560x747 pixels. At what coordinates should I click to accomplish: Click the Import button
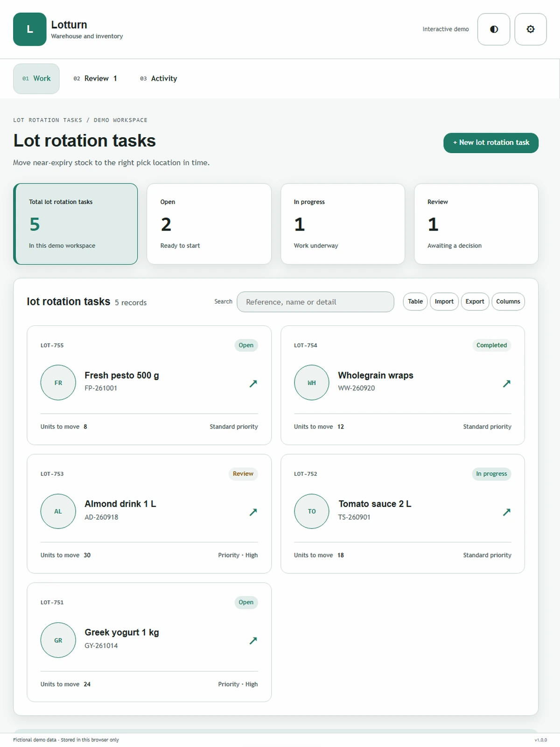(444, 302)
